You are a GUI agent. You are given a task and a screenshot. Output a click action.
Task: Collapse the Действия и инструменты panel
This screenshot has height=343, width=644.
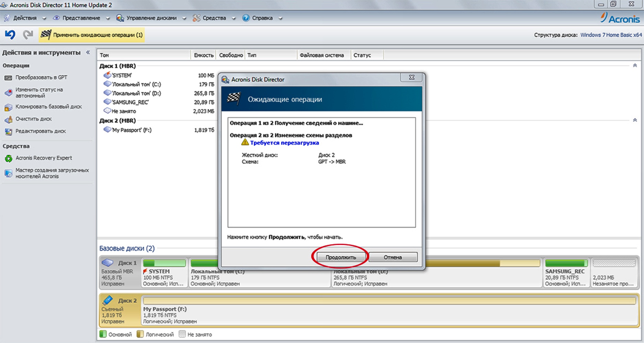point(88,52)
